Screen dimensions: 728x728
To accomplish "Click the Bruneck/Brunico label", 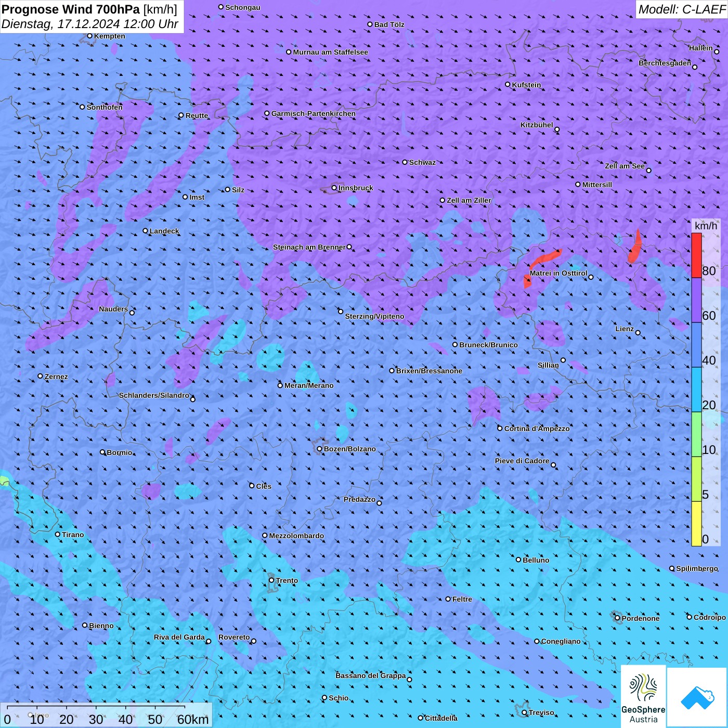I will click(x=489, y=345).
